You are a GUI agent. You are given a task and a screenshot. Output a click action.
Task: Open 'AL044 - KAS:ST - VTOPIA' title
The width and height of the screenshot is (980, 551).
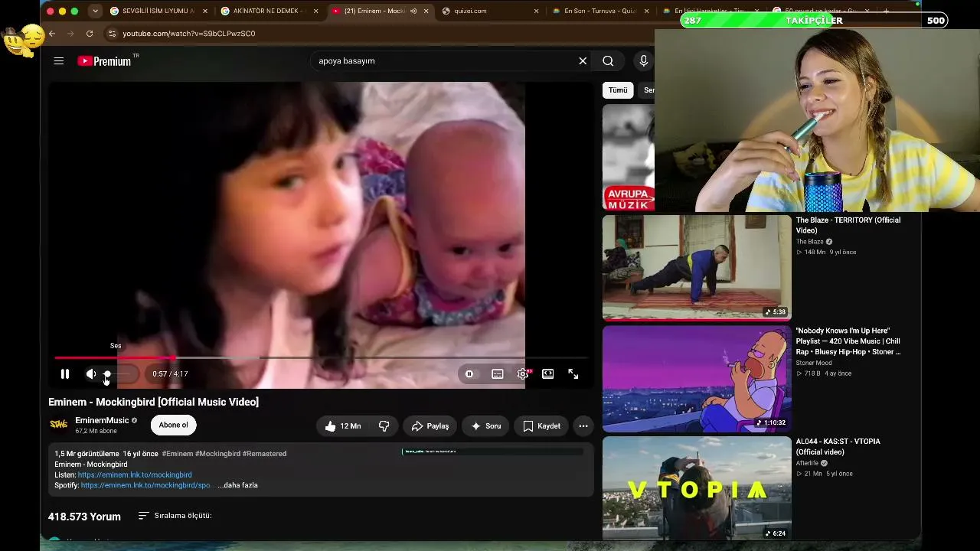coord(838,447)
